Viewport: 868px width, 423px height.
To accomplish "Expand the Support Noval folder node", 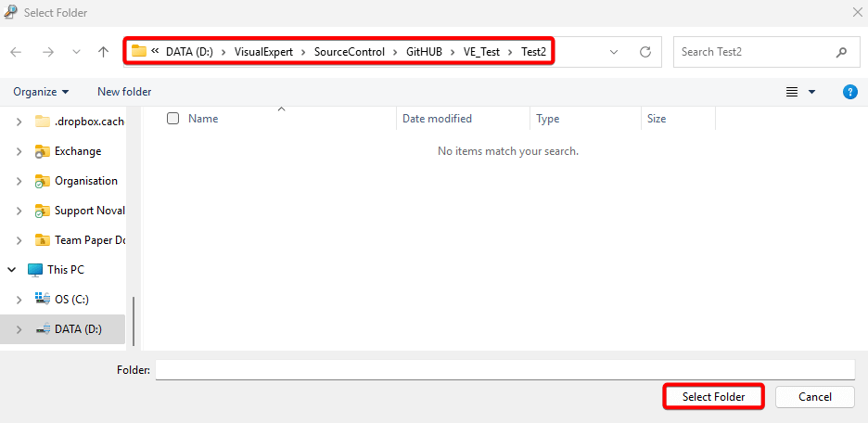I will tap(19, 211).
